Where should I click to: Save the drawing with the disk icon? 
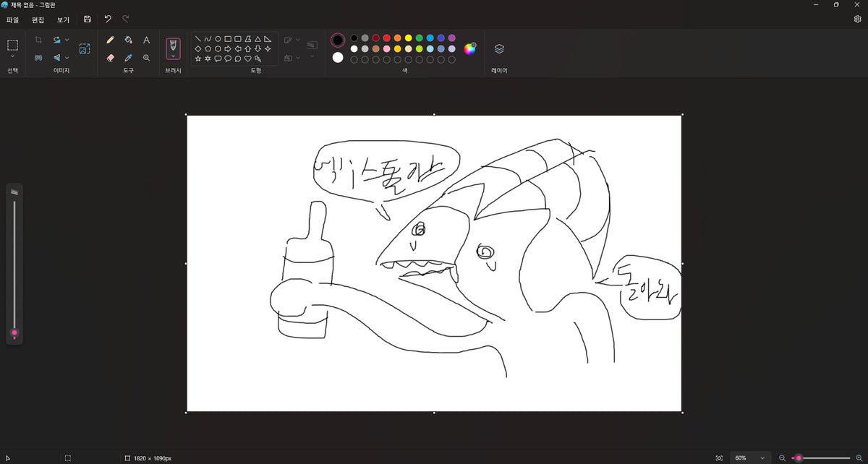(88, 19)
